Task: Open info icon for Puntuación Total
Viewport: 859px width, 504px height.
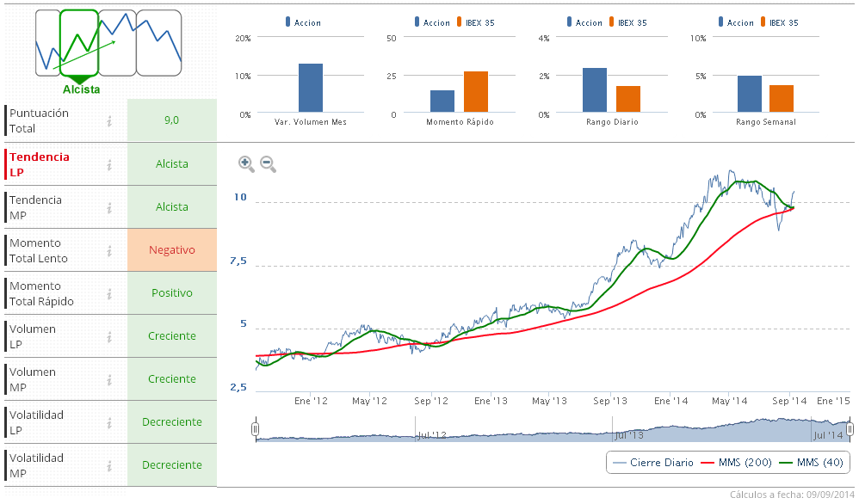Action: point(109,121)
